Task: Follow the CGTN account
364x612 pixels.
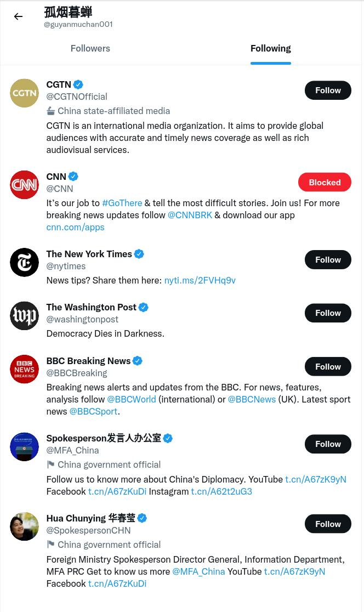Action: click(x=328, y=90)
